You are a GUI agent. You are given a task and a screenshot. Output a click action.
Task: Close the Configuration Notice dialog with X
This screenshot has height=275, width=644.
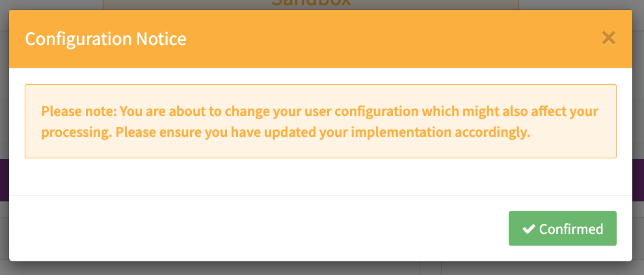coord(608,38)
